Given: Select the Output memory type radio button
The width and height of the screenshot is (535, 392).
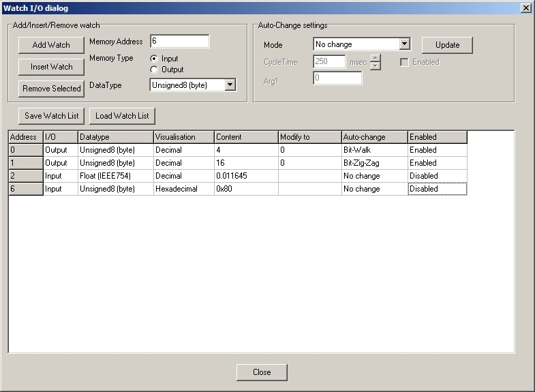Looking at the screenshot, I should (x=154, y=70).
